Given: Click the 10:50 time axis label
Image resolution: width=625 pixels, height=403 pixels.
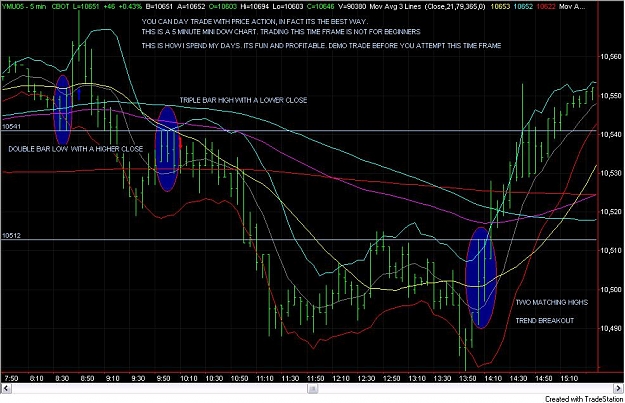Looking at the screenshot, I should point(239,378).
